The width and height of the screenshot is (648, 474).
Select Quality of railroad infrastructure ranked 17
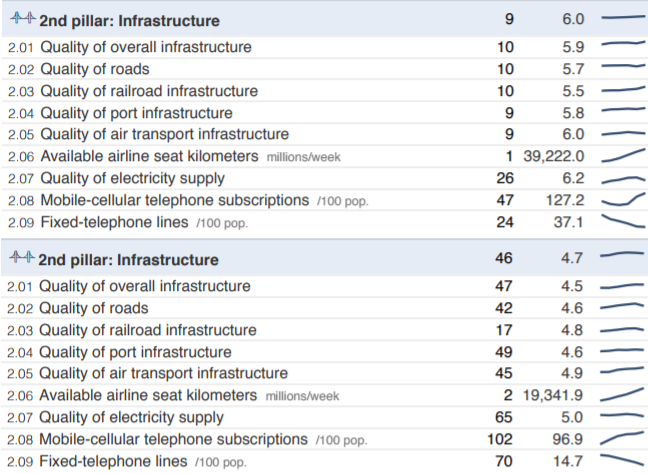pyautogui.click(x=148, y=330)
